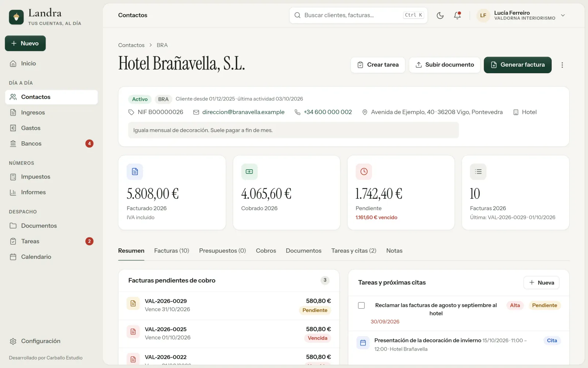
Task: Click the Alta priority tag
Action: click(515, 305)
